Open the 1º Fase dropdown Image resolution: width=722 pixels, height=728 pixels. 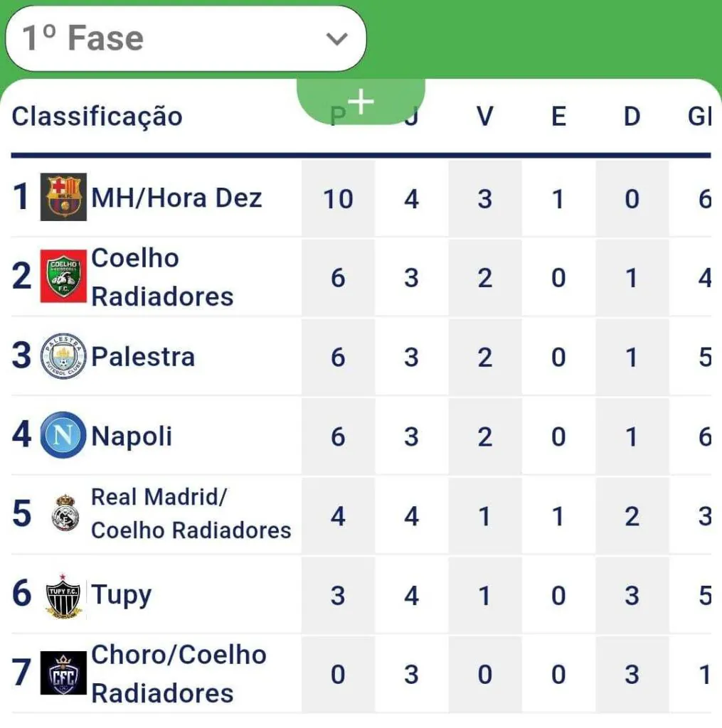click(x=186, y=38)
